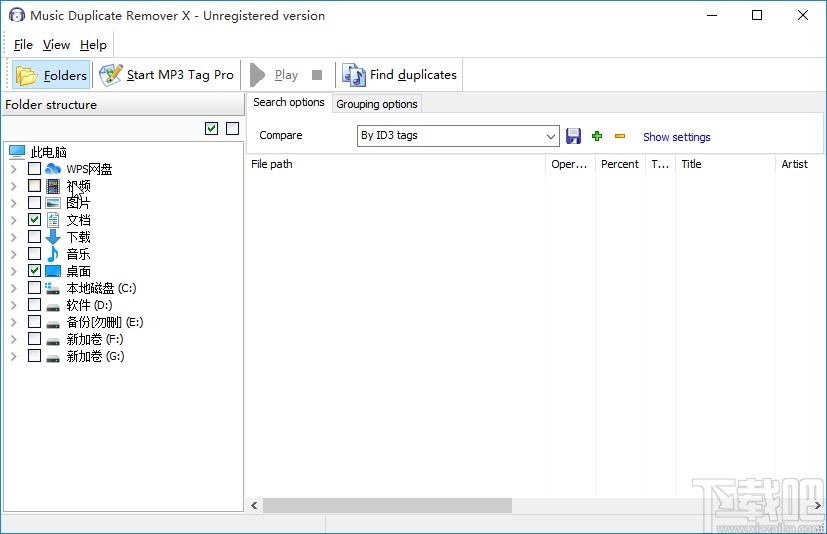Open the File menu
Screen dimensions: 827x534
click(x=23, y=45)
